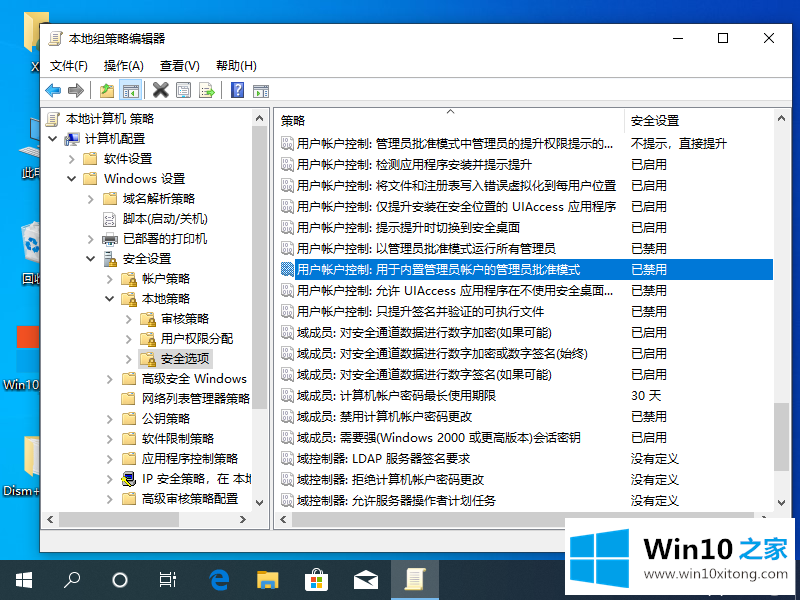
Task: Open Properties via the toolbar icon
Action: click(184, 91)
